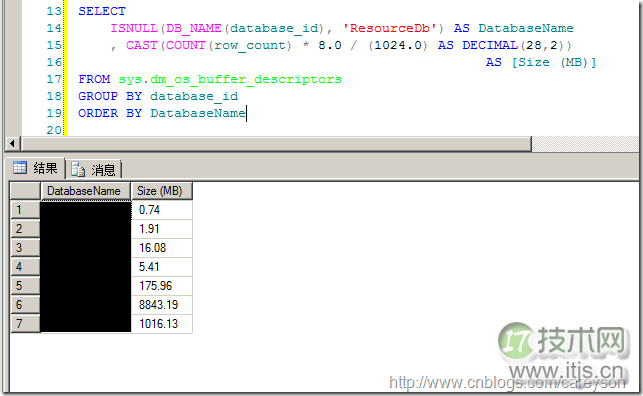Select row 3 header in results grid
643x396 pixels.
[x=25, y=248]
